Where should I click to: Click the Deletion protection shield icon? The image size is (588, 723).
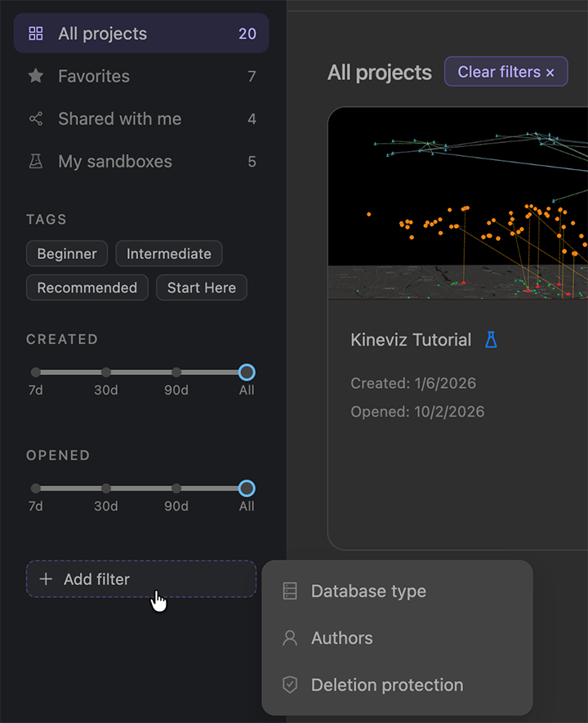[x=290, y=685]
